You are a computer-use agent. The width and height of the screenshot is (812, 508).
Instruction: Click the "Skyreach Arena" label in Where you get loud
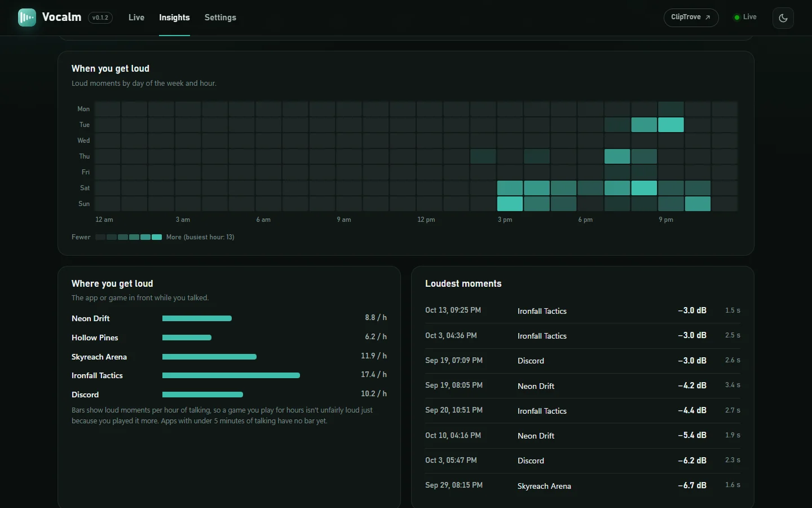[99, 357]
